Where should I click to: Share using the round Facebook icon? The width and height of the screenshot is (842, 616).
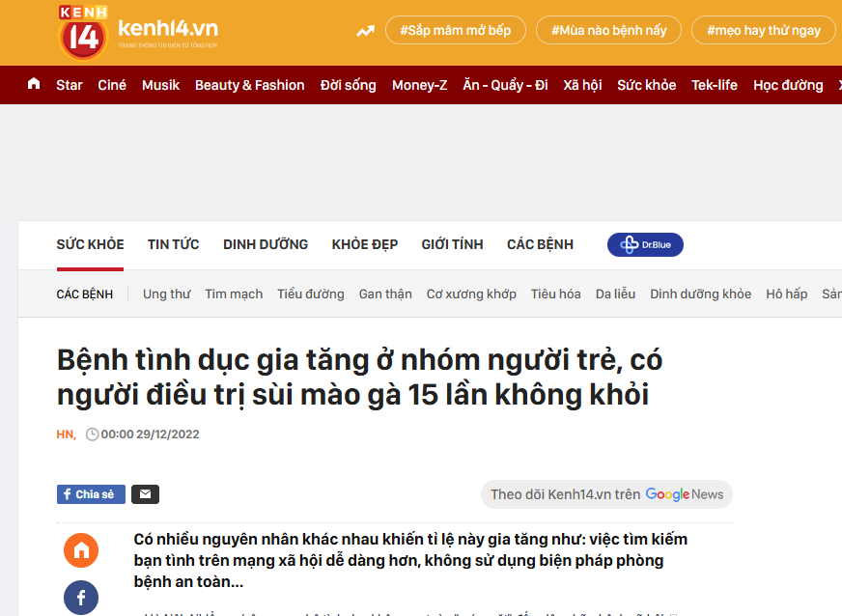(81, 597)
